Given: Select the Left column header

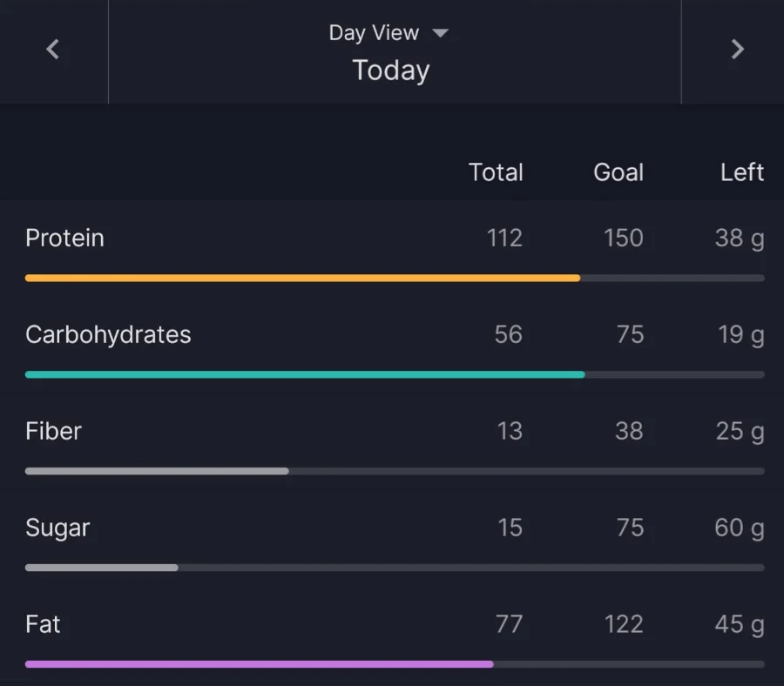Looking at the screenshot, I should [x=742, y=172].
